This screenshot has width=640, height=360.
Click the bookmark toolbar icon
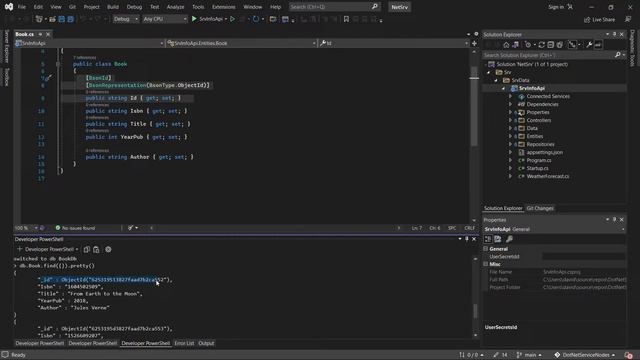click(346, 19)
